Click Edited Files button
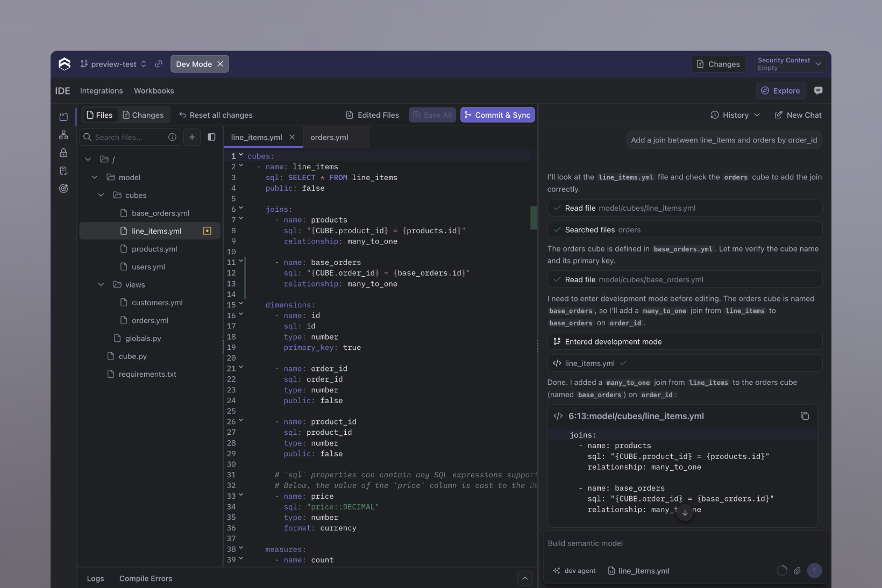 pos(372,115)
